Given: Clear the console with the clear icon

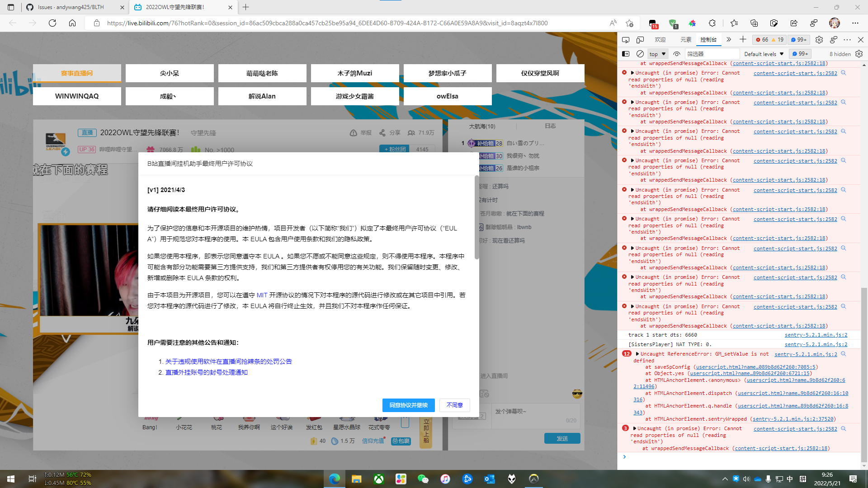Looking at the screenshot, I should [x=640, y=53].
